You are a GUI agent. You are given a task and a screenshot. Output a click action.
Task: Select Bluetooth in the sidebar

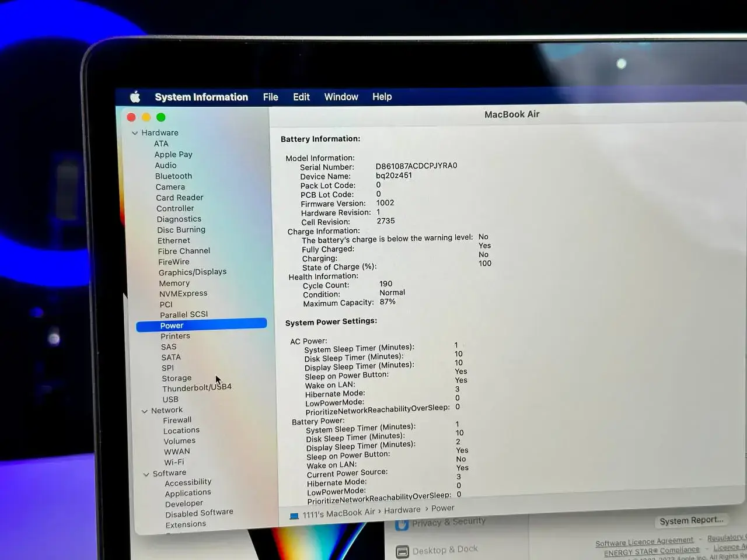(x=173, y=176)
